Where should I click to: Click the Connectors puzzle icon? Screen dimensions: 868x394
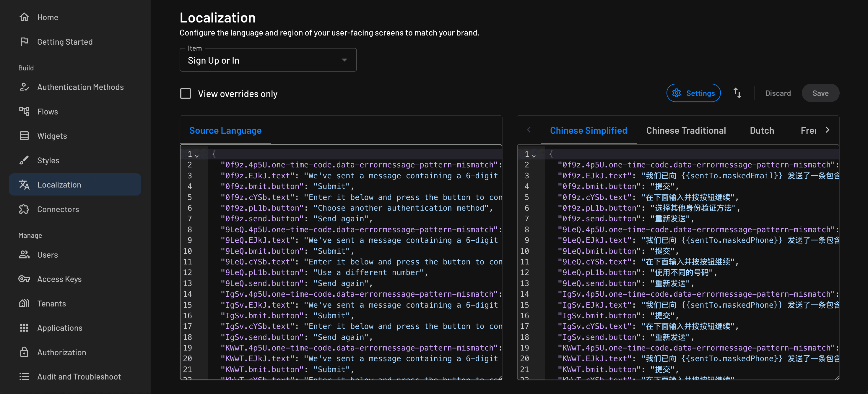click(x=24, y=209)
